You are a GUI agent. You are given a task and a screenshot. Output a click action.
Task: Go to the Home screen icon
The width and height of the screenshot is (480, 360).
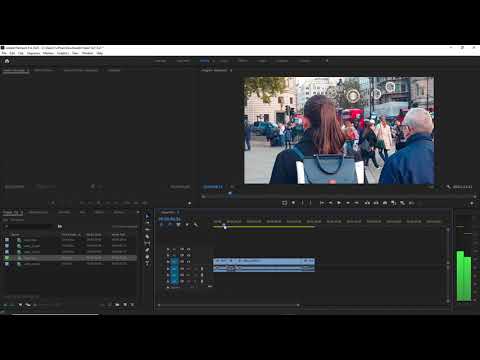pyautogui.click(x=7, y=61)
